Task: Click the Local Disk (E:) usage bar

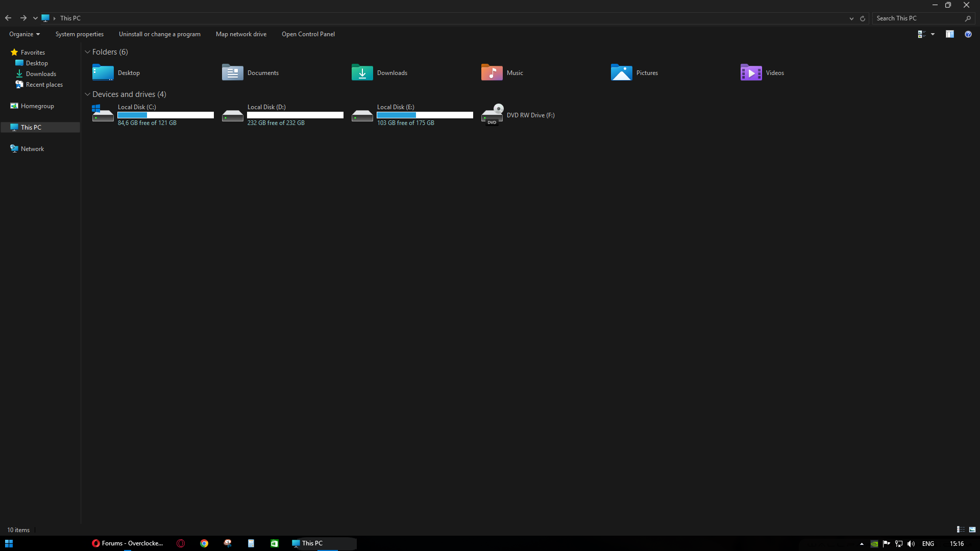Action: (424, 115)
